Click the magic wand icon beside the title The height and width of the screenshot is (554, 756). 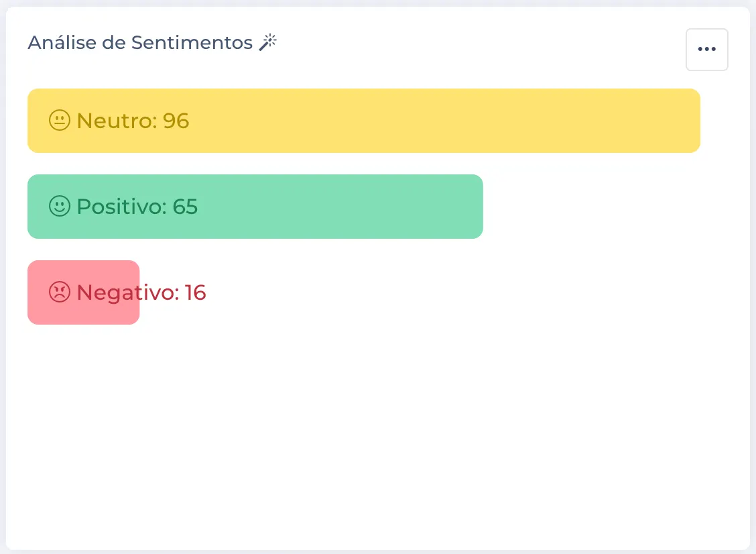click(268, 43)
